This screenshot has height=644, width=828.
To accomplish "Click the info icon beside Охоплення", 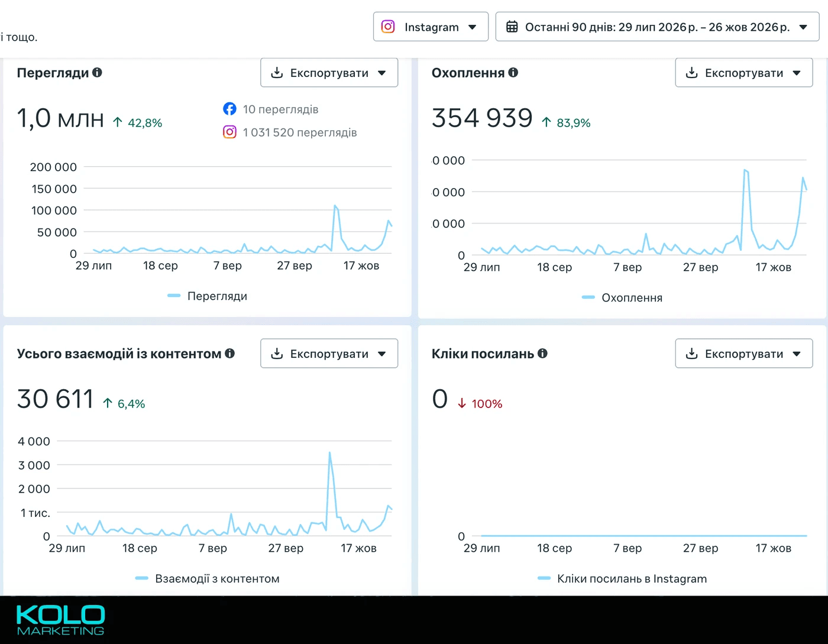I will coord(513,72).
